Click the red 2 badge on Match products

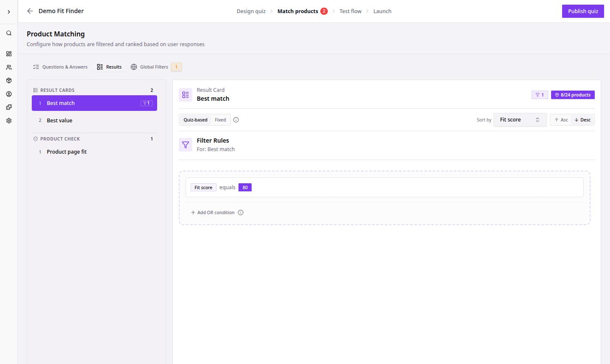324,11
